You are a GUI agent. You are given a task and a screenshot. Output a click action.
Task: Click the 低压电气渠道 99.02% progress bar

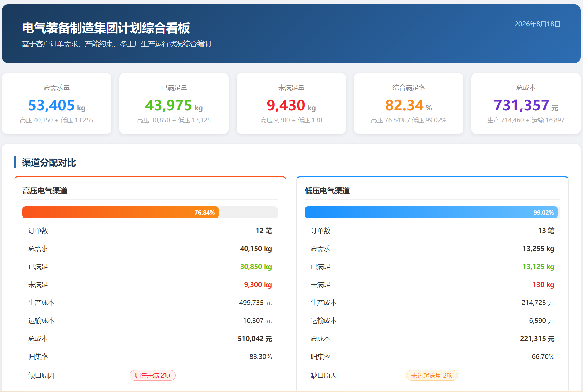(x=432, y=212)
